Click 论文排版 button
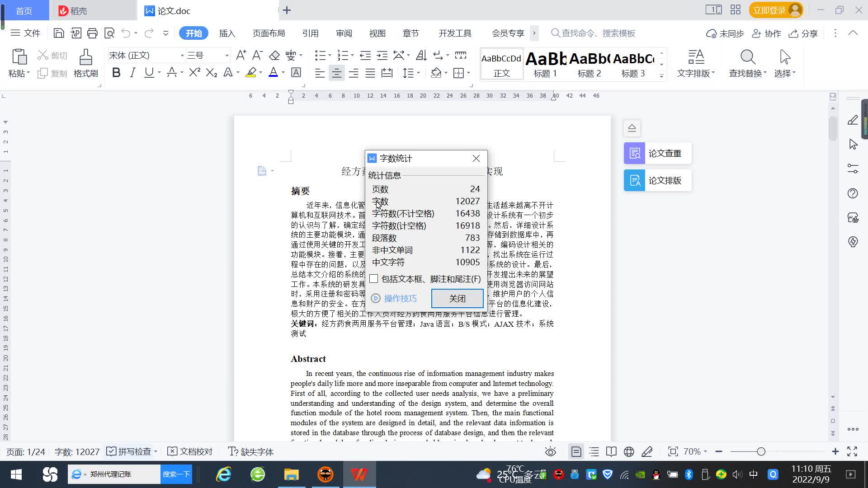 point(658,180)
